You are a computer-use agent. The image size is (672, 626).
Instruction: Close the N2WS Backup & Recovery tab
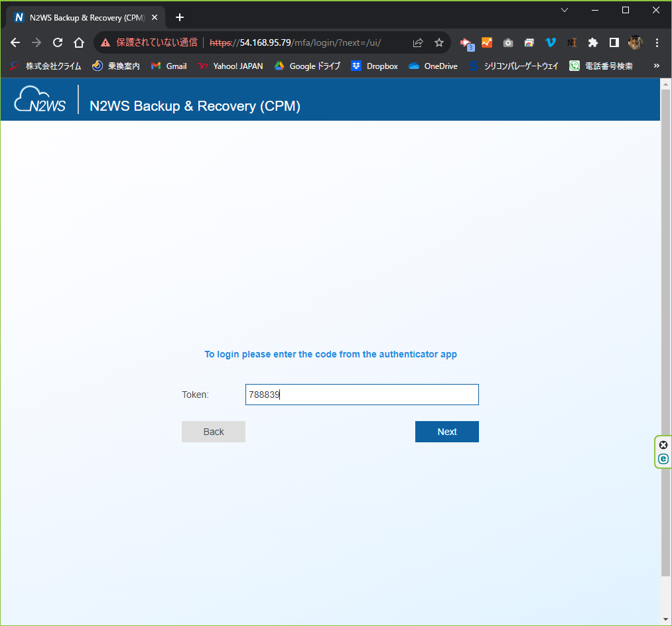click(x=155, y=17)
